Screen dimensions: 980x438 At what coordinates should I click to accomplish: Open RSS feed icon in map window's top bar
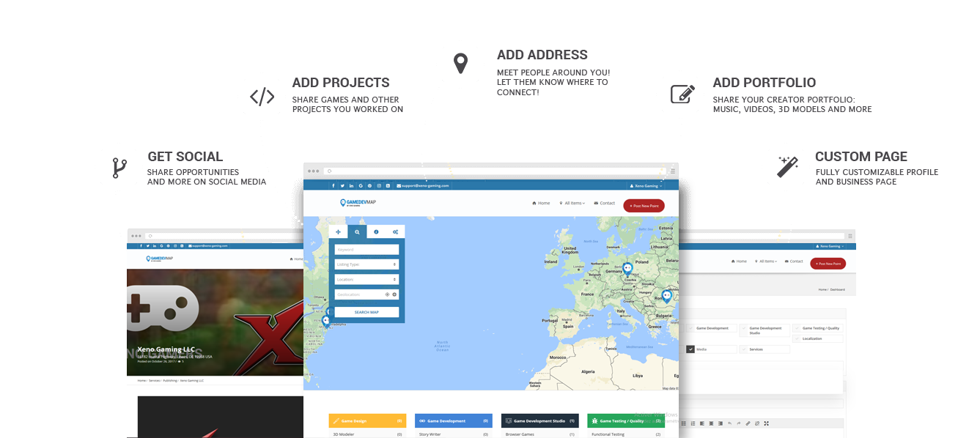click(x=388, y=186)
